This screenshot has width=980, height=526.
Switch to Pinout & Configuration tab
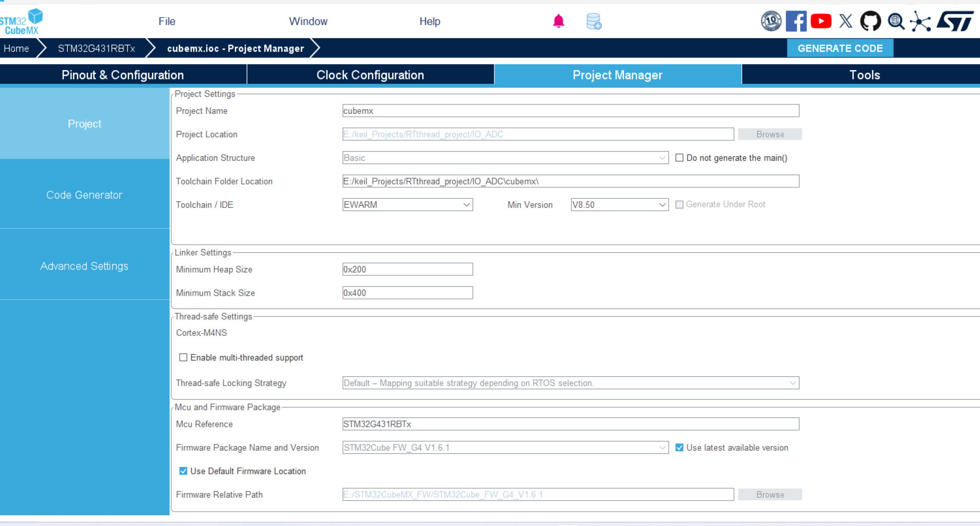tap(123, 75)
